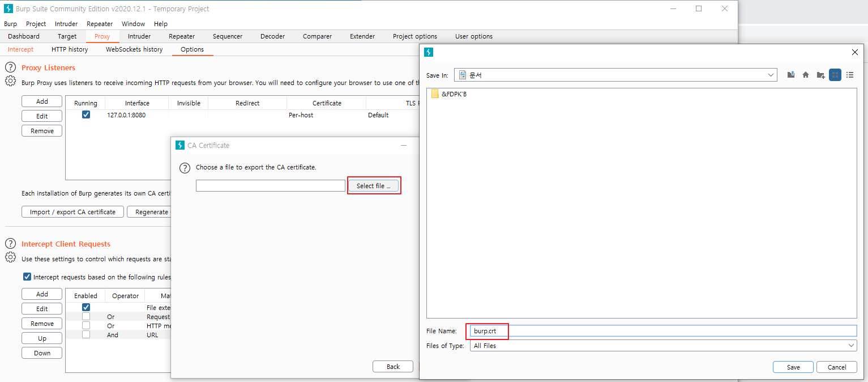Click the Regenerate CA certificate button
Image resolution: width=868 pixels, height=382 pixels.
(x=149, y=212)
